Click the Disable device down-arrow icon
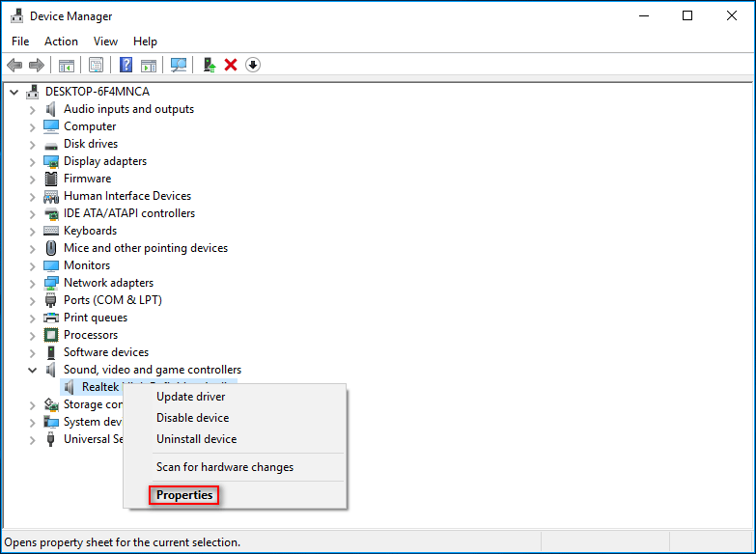 tap(253, 65)
